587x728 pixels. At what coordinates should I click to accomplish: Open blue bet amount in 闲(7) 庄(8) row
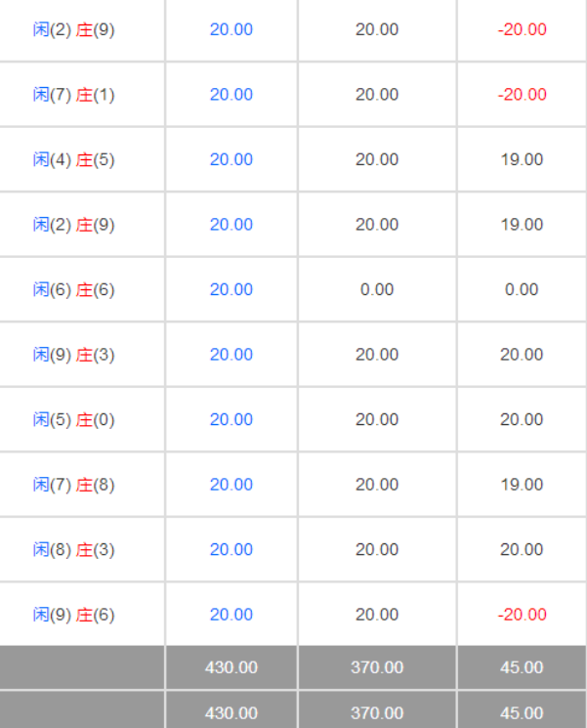tap(231, 485)
